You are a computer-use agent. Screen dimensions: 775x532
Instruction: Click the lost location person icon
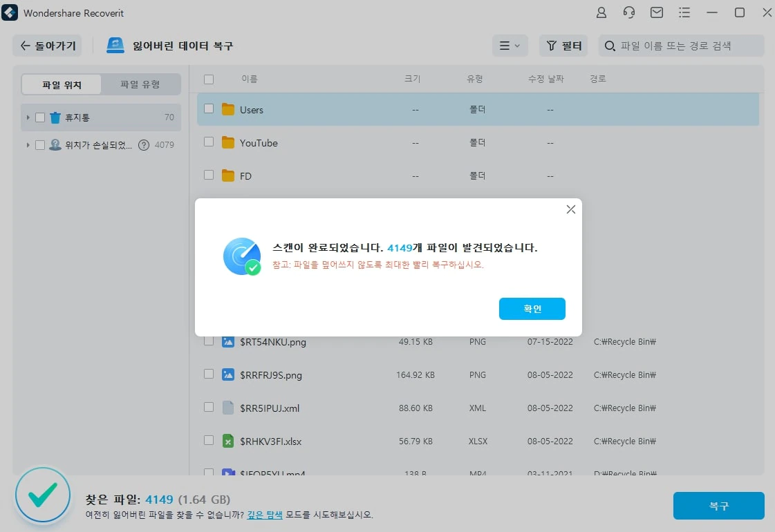(x=55, y=144)
